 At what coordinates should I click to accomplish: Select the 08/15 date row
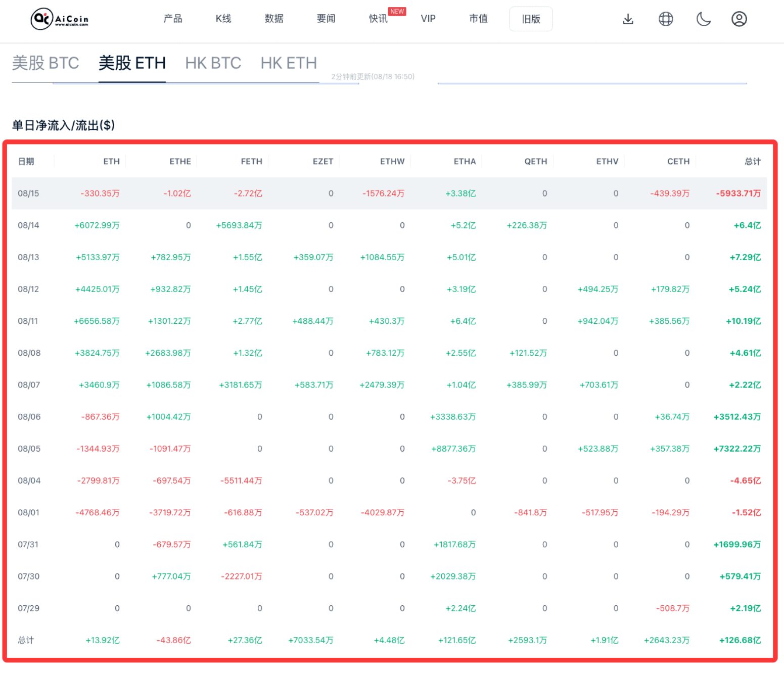389,193
